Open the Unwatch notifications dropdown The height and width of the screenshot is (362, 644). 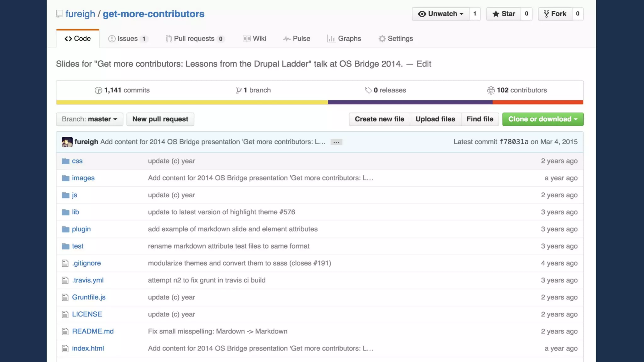pyautogui.click(x=440, y=14)
